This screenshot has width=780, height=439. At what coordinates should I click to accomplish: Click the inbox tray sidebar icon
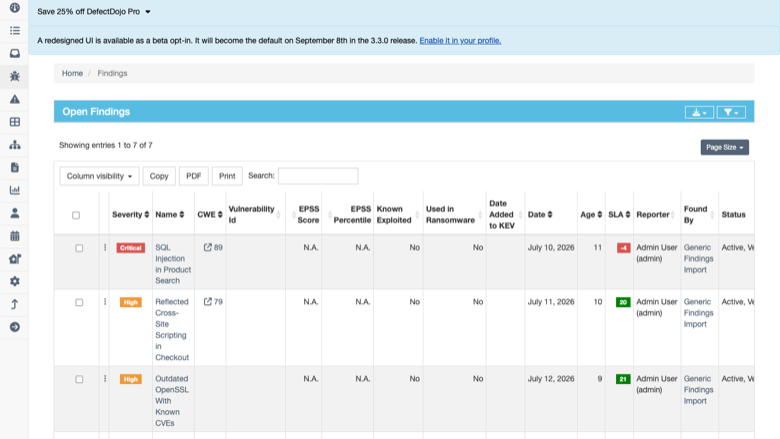14,54
